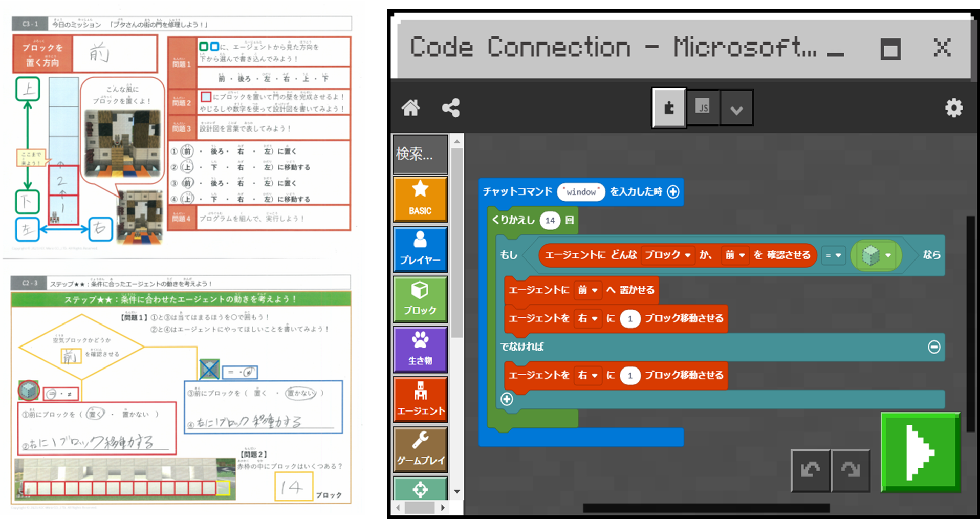Screen dimensions: 980x519
Task: Click the horizontal scrollbar right arrow
Action: point(443,508)
